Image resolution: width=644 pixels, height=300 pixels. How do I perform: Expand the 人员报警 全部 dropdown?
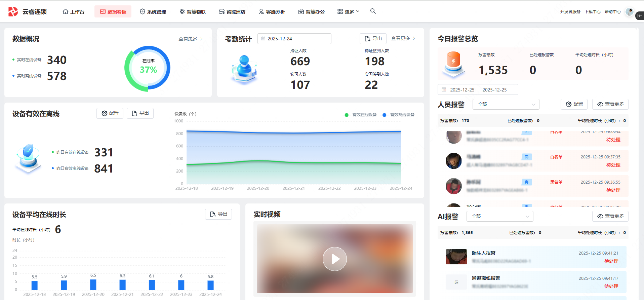[506, 104]
